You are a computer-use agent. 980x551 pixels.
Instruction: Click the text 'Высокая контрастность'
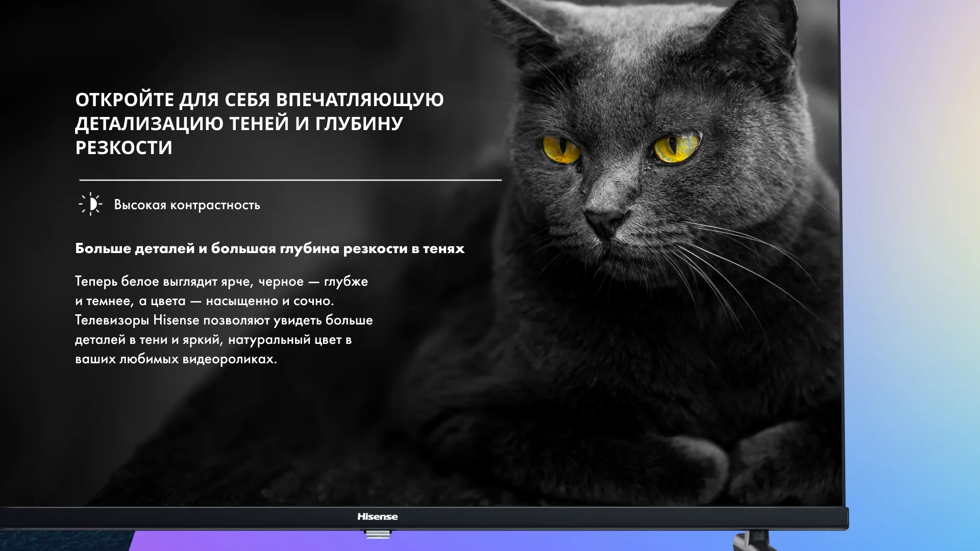point(187,205)
